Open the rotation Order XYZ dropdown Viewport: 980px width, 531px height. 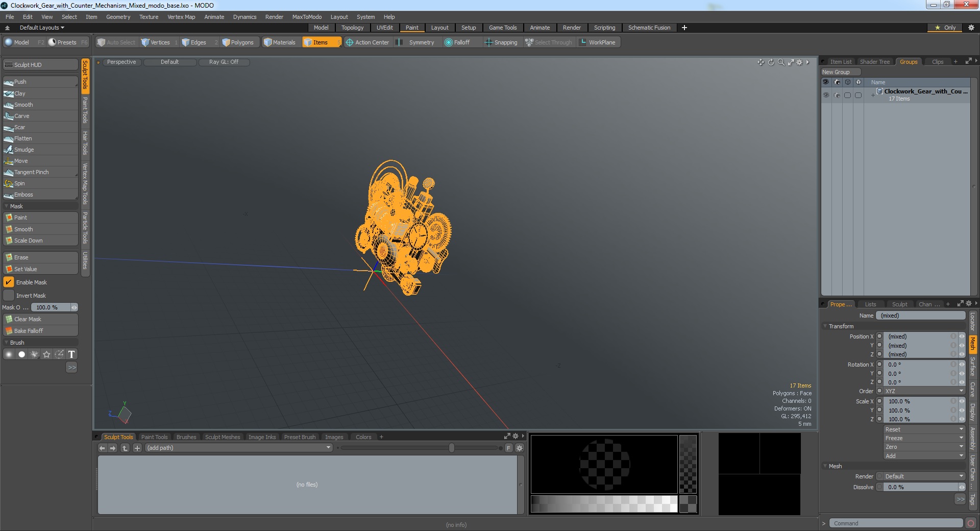[x=924, y=391]
